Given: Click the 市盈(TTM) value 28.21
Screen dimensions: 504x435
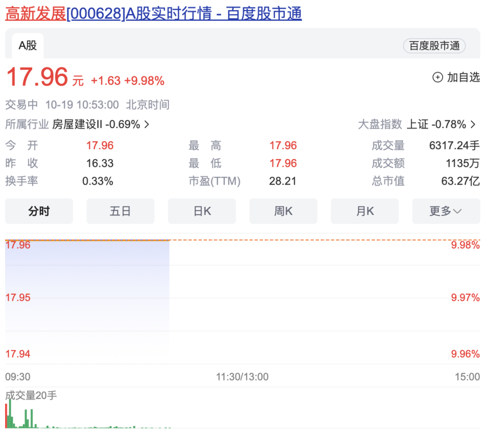Looking at the screenshot, I should pos(282,181).
